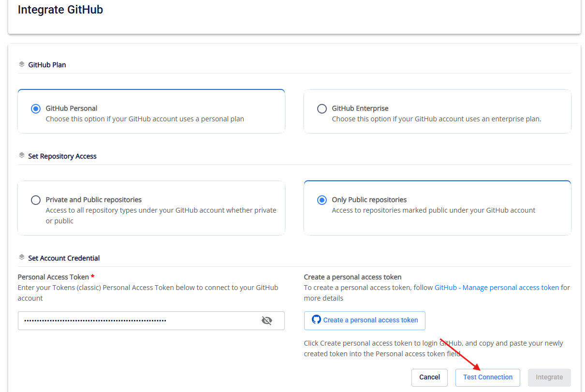
Task: Click 'Access to repositories marked public' description
Action: point(434,210)
